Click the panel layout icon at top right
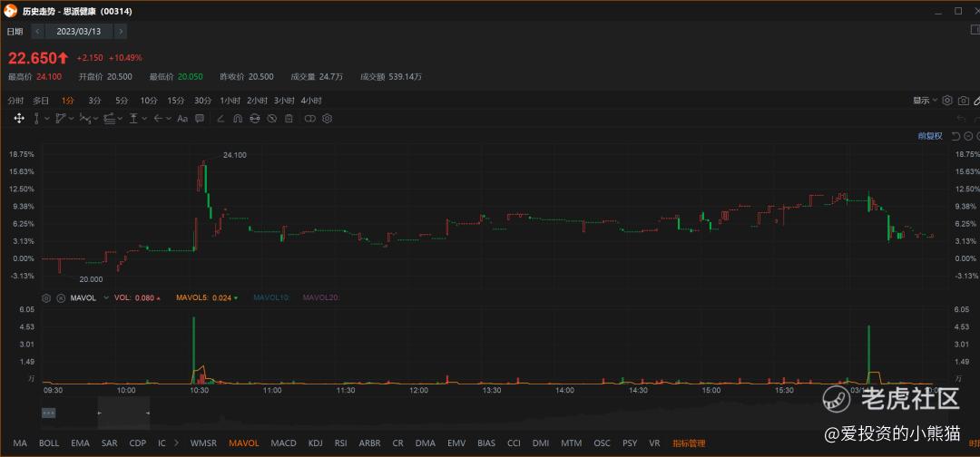 click(x=975, y=29)
